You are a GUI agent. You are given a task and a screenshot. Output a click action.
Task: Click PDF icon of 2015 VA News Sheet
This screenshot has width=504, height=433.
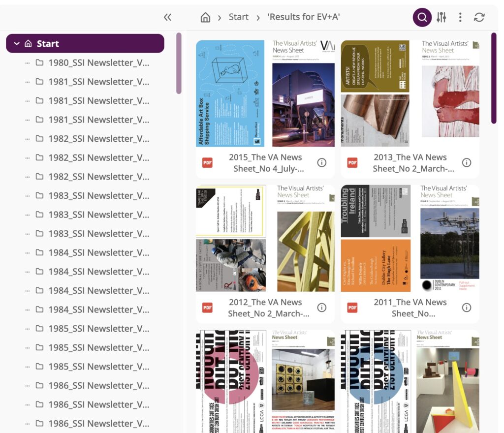click(x=207, y=163)
